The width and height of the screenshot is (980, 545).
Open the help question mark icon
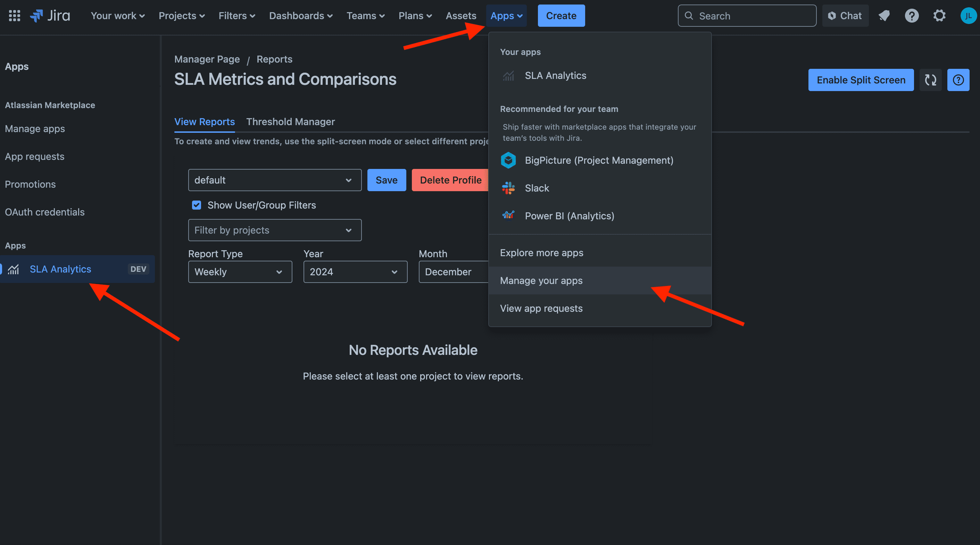[912, 16]
